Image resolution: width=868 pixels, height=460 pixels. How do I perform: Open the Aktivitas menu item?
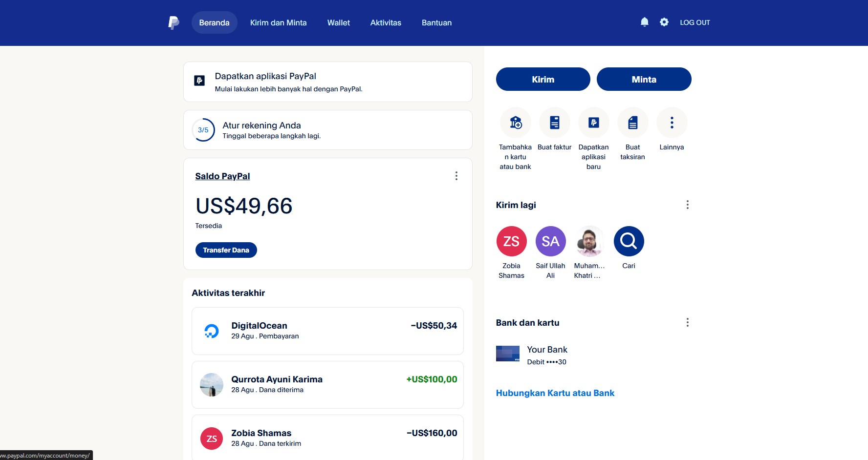coord(385,22)
